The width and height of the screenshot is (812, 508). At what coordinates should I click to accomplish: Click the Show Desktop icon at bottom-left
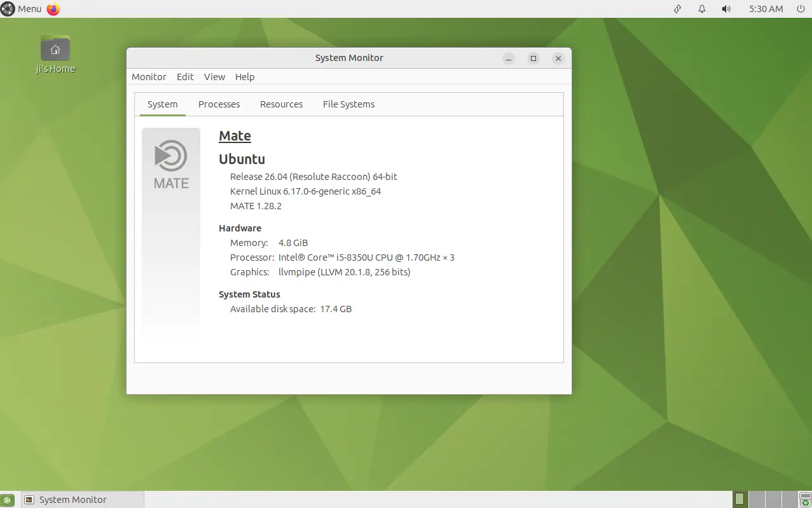7,500
